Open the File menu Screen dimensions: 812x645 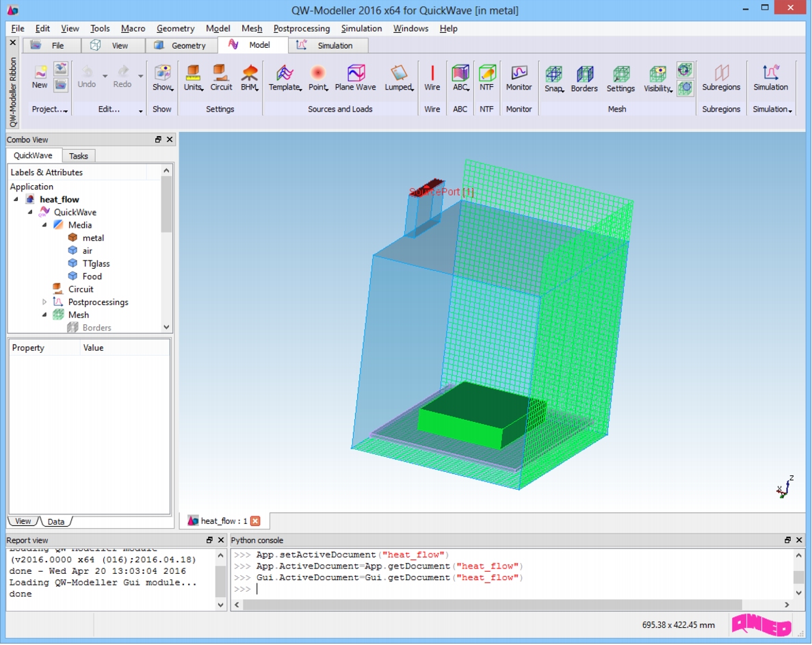[x=18, y=29]
